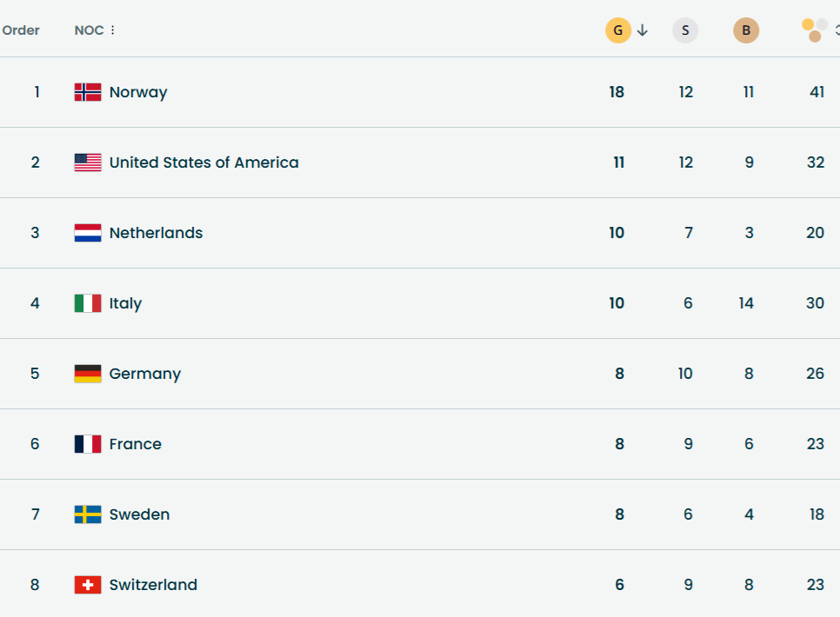Image resolution: width=840 pixels, height=617 pixels.
Task: Click the United States flag icon
Action: point(88,163)
